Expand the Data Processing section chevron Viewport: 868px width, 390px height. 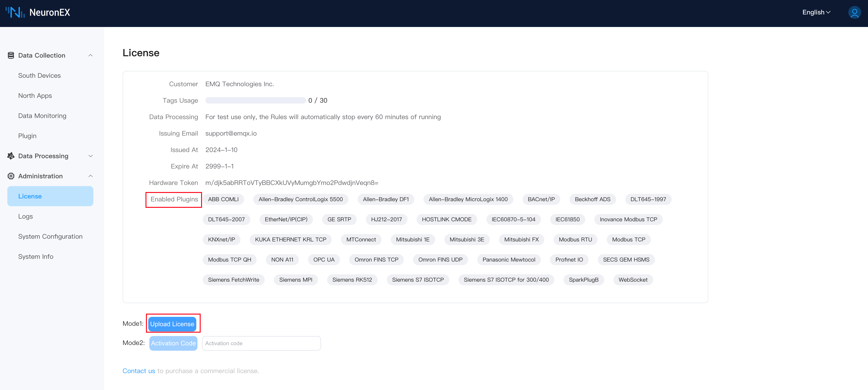tap(90, 156)
